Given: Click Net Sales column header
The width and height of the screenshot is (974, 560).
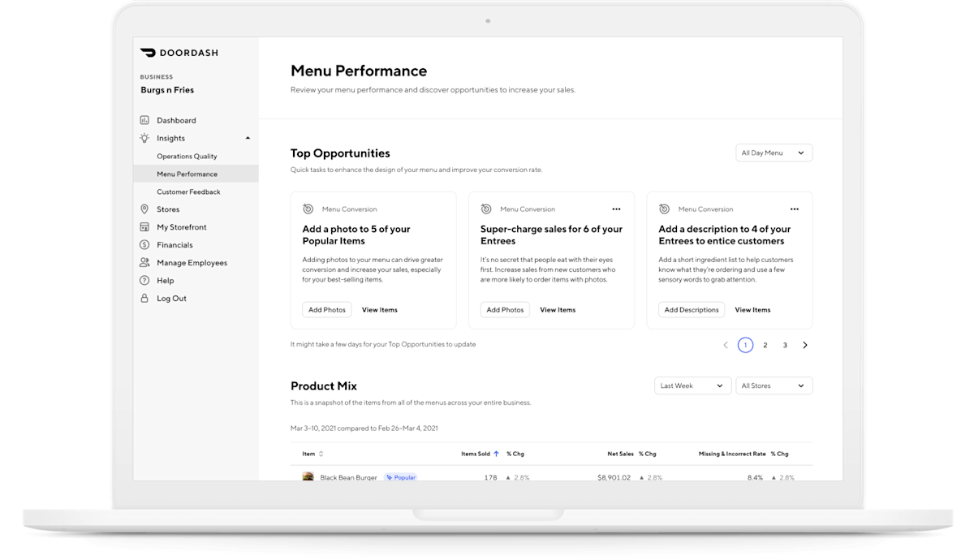Looking at the screenshot, I should point(620,454).
